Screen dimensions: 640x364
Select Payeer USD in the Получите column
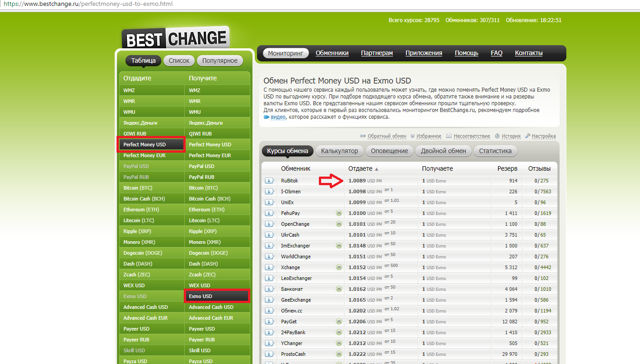[217, 329]
